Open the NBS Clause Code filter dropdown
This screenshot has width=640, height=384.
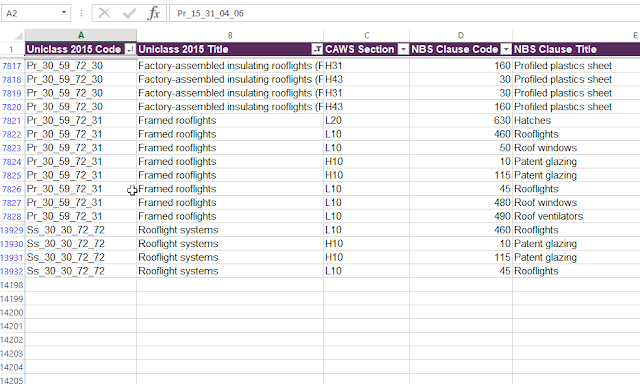pos(506,49)
